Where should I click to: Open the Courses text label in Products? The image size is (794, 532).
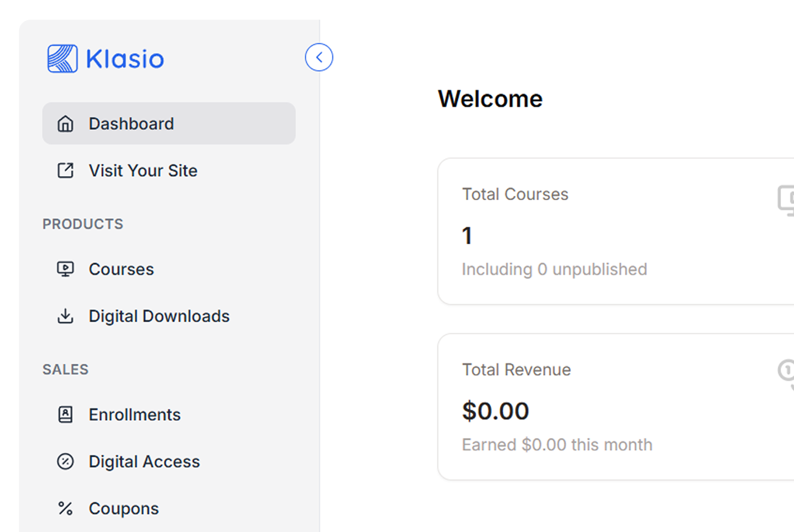(x=121, y=269)
